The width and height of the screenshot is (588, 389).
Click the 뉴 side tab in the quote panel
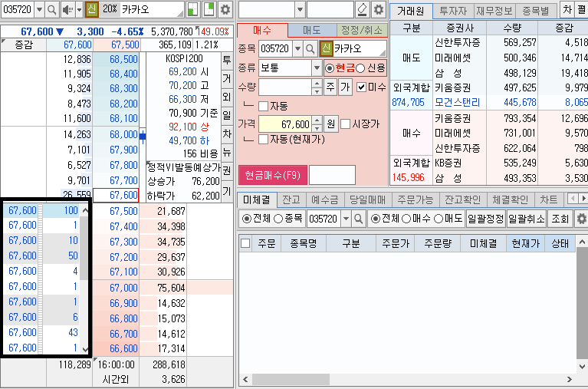(x=227, y=152)
